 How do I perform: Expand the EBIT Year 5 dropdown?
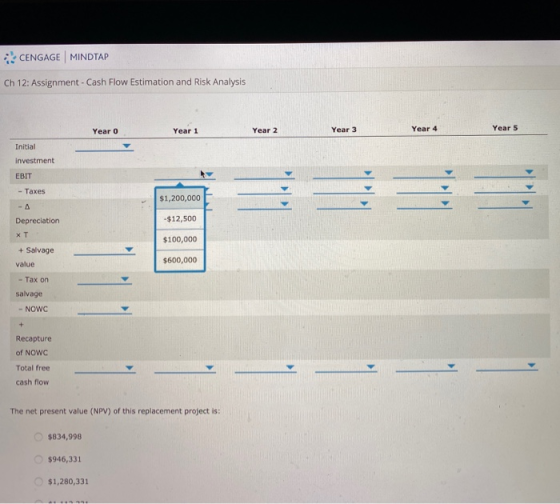click(505, 173)
